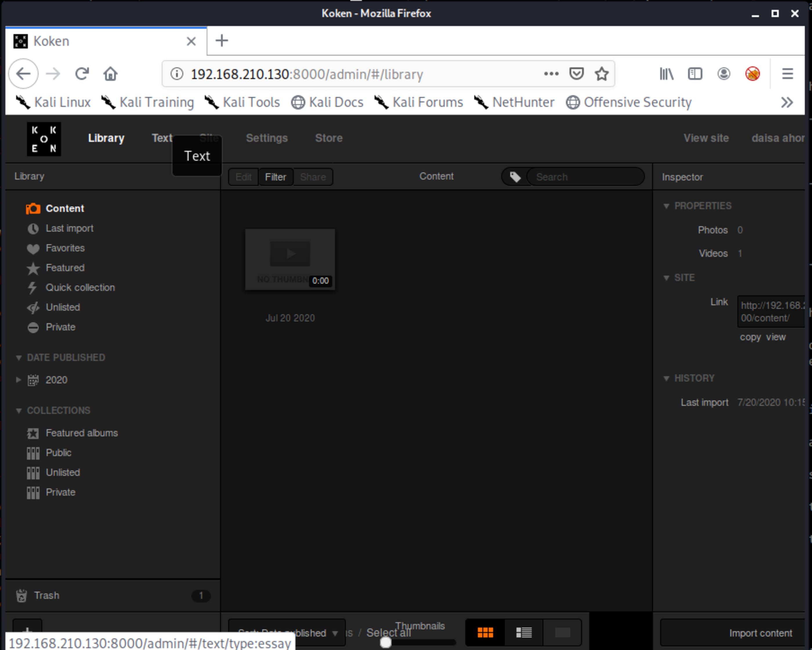Expand the 2020 date tree item
Image resolution: width=812 pixels, height=650 pixels.
(19, 380)
